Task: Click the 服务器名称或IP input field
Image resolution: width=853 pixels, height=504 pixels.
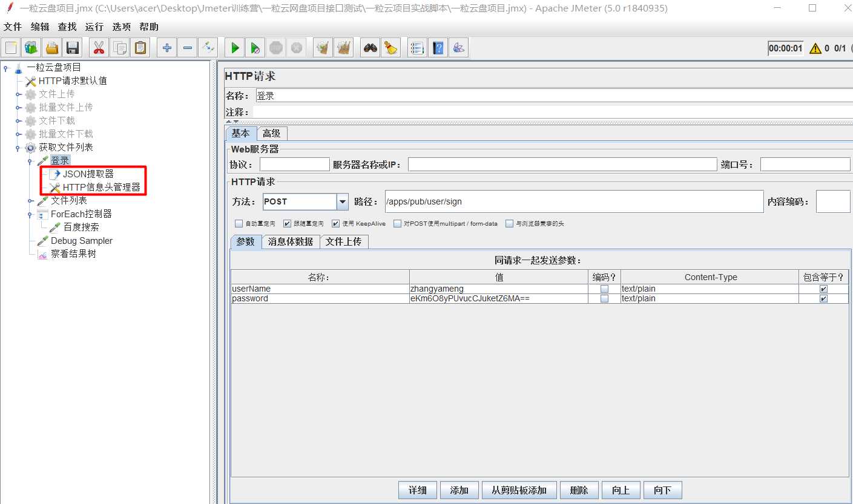Action: (562, 165)
